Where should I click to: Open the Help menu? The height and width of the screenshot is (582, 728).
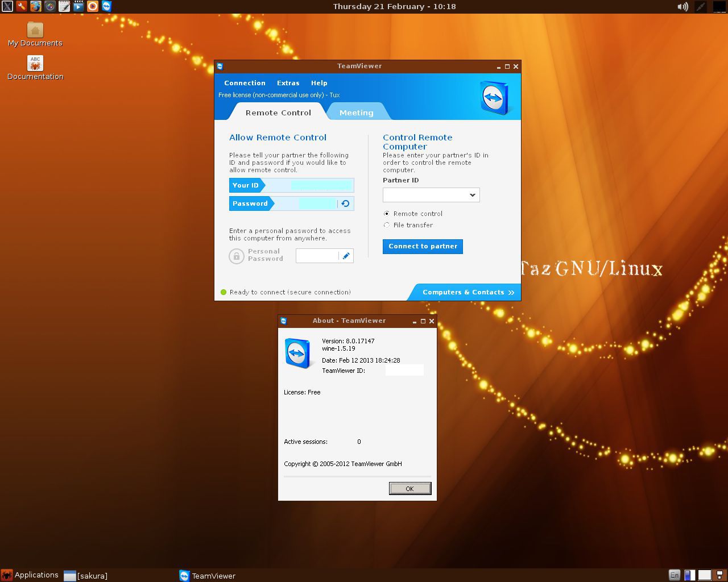point(319,83)
